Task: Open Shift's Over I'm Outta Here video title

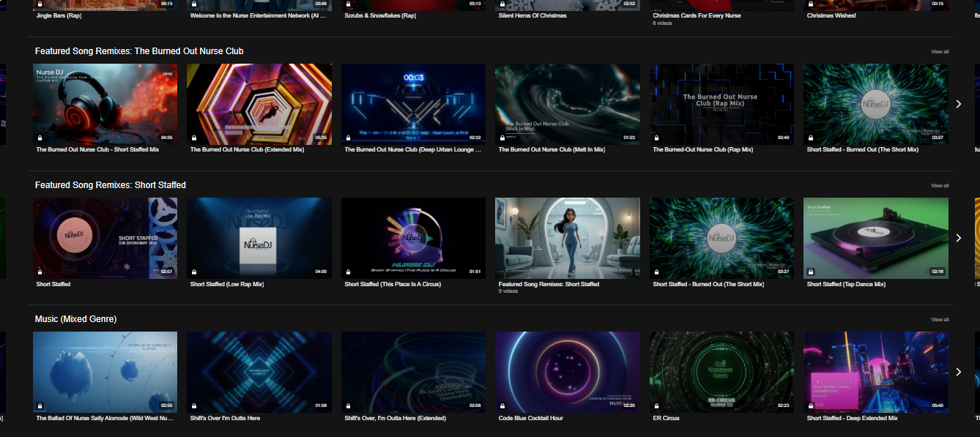Action: pyautogui.click(x=225, y=418)
